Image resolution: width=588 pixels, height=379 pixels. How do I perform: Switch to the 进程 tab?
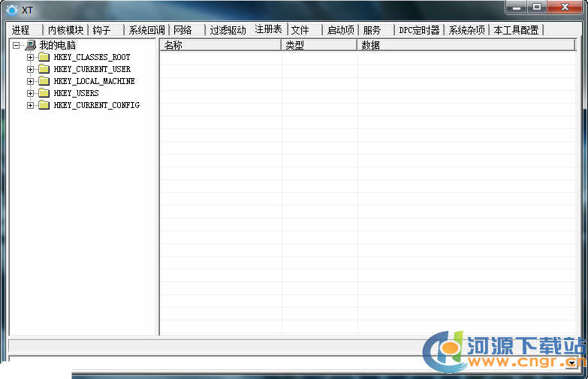pyautogui.click(x=25, y=30)
